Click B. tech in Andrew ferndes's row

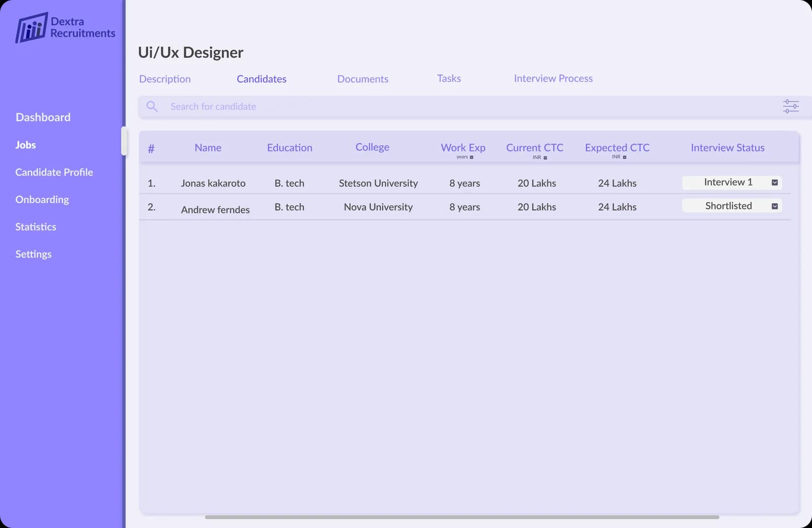pyautogui.click(x=289, y=207)
